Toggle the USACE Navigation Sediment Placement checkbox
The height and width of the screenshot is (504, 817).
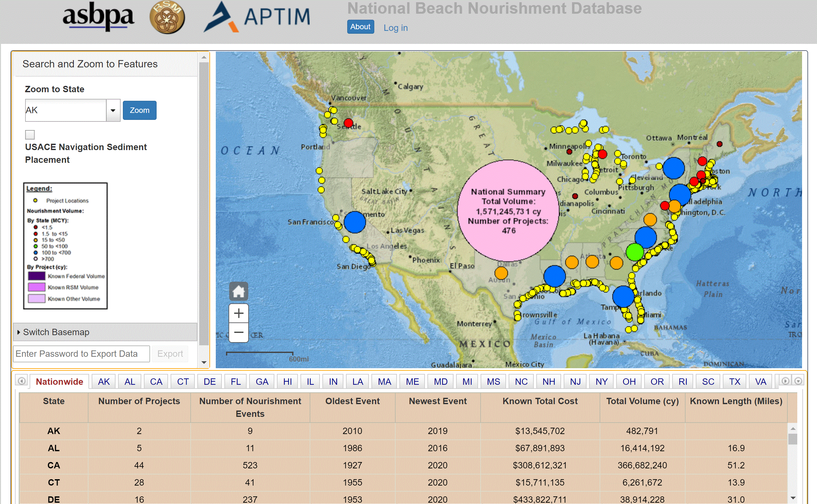coord(29,134)
